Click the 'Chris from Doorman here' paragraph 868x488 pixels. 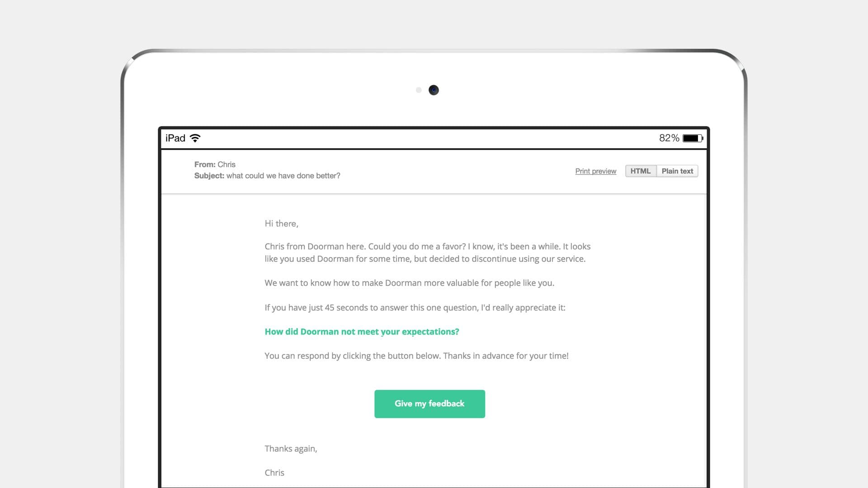pyautogui.click(x=427, y=253)
